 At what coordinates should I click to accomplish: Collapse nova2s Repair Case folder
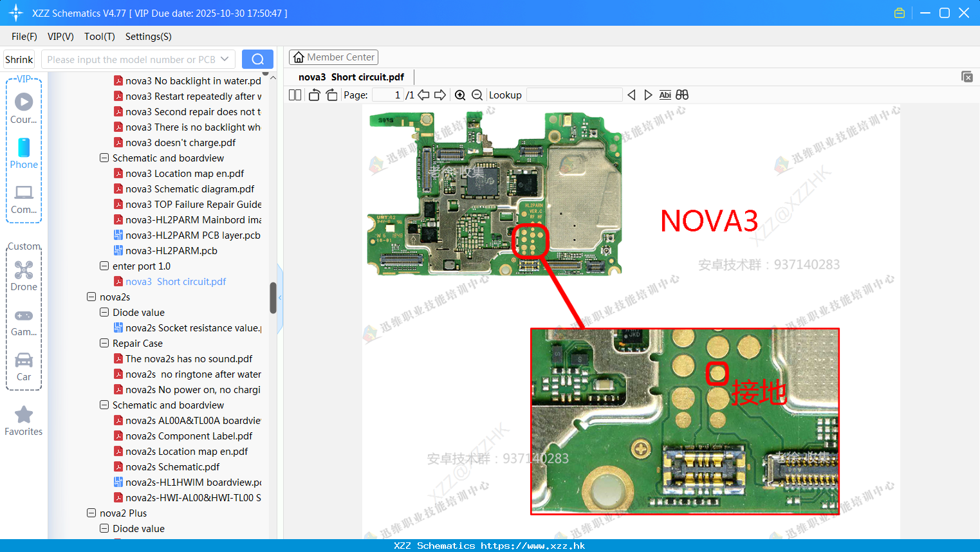pos(104,343)
